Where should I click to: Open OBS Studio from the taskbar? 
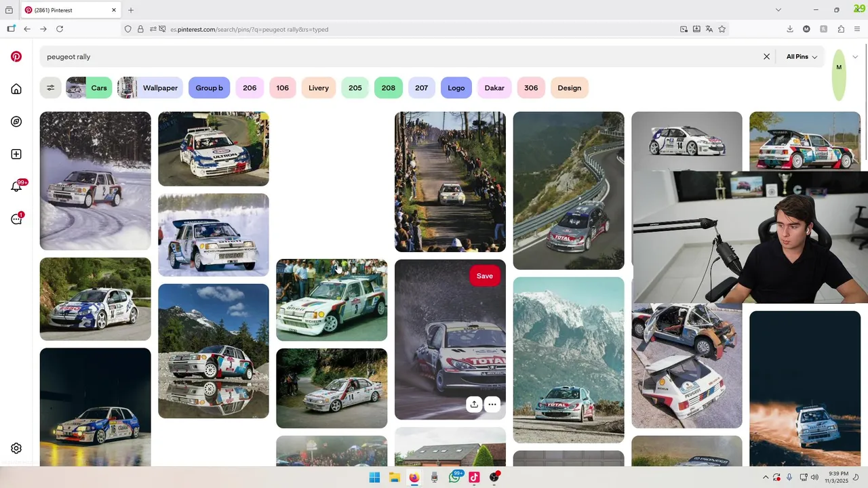pos(494,477)
